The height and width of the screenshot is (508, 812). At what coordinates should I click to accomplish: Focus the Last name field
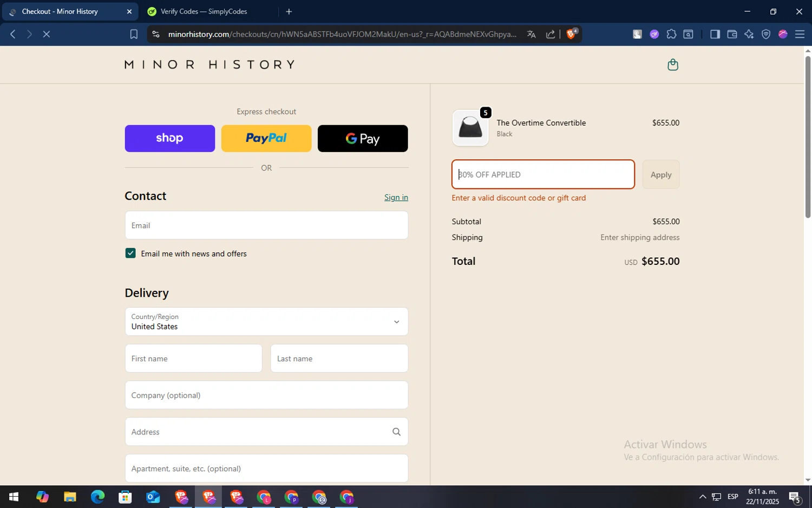coord(339,359)
